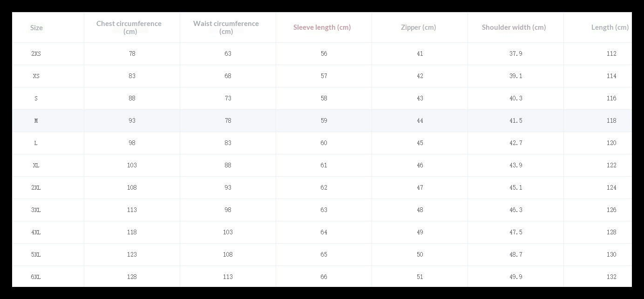Select the Length (cm) column header

610,27
